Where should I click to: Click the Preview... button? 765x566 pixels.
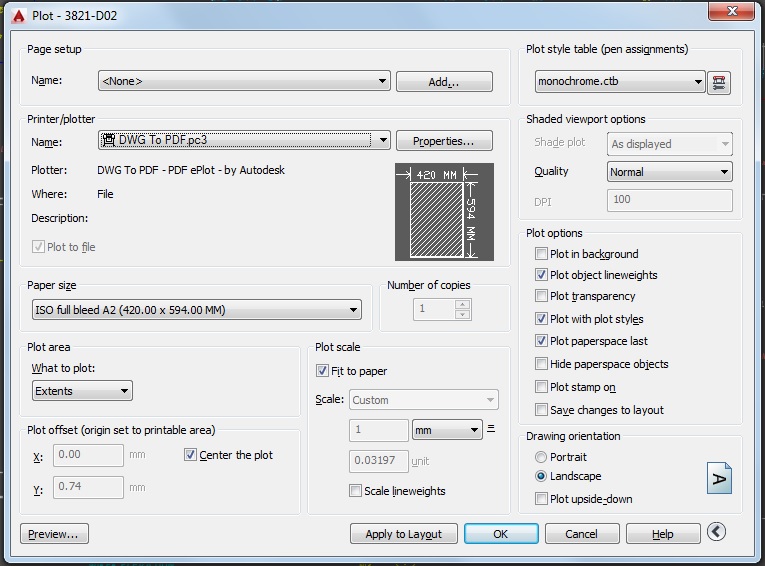[54, 534]
